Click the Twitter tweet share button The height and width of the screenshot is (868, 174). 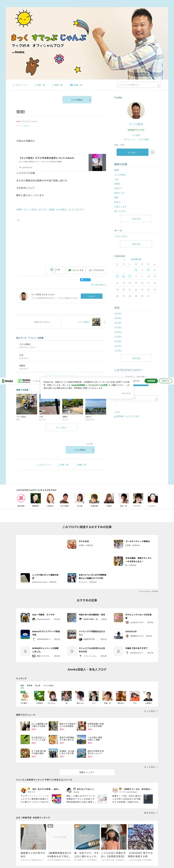[85, 280]
